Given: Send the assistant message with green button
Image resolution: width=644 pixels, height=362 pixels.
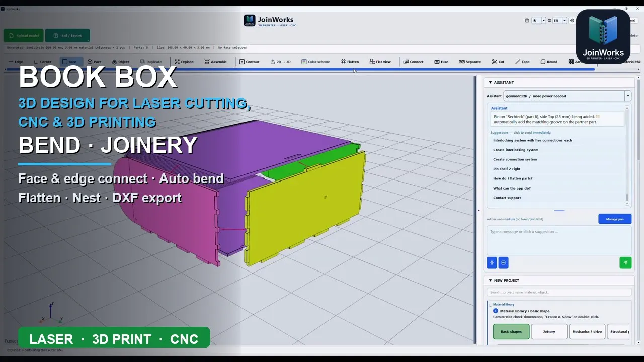Looking at the screenshot, I should tap(625, 262).
